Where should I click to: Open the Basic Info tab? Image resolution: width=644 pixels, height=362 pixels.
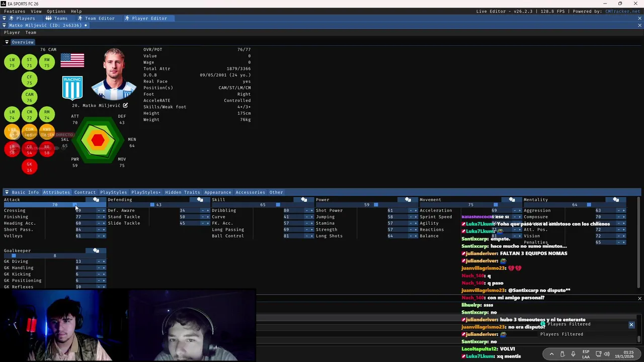click(25, 192)
